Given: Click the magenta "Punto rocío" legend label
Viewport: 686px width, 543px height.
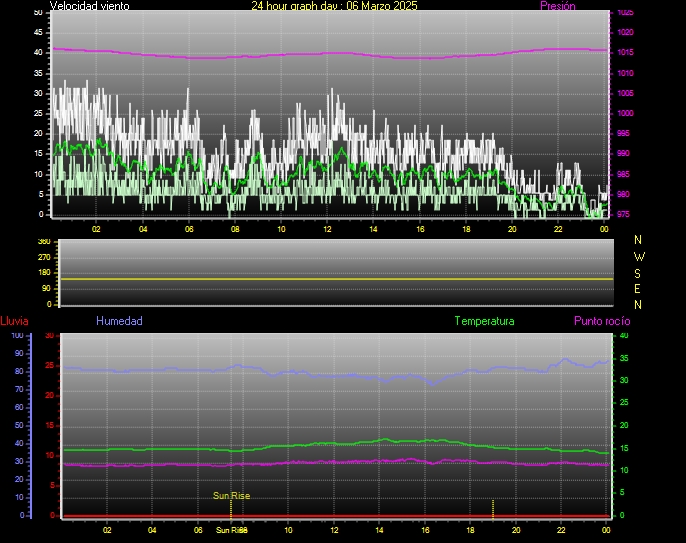Looking at the screenshot, I should [x=602, y=321].
